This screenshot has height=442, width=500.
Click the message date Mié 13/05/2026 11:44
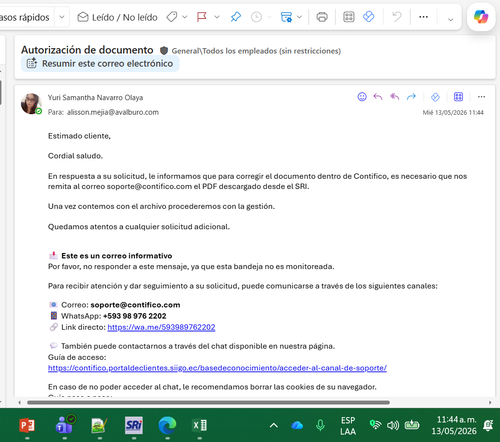[453, 112]
